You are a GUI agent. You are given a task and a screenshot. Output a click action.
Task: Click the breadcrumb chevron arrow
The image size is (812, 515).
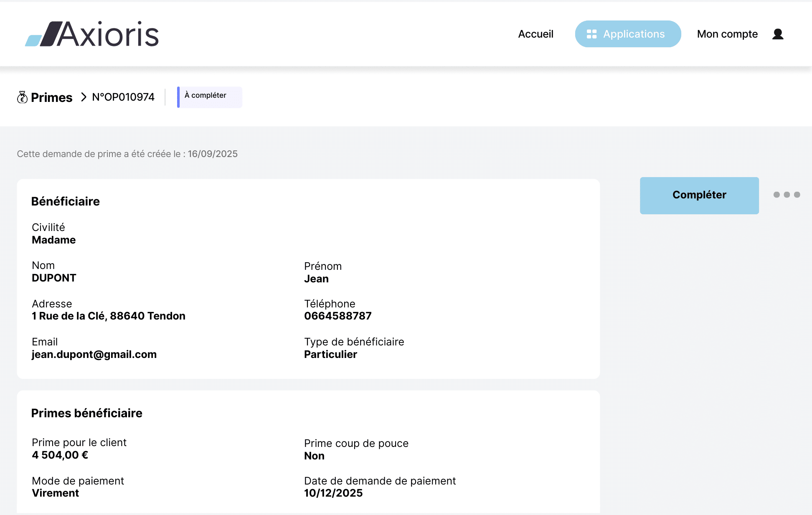click(84, 97)
